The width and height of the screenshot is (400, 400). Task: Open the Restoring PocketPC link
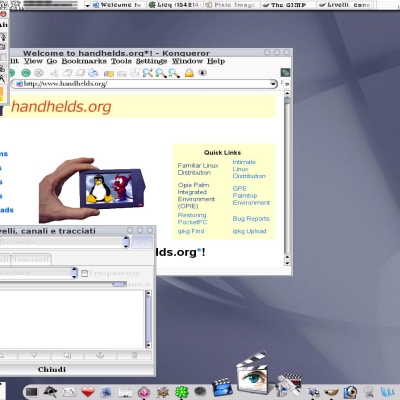coord(192,218)
